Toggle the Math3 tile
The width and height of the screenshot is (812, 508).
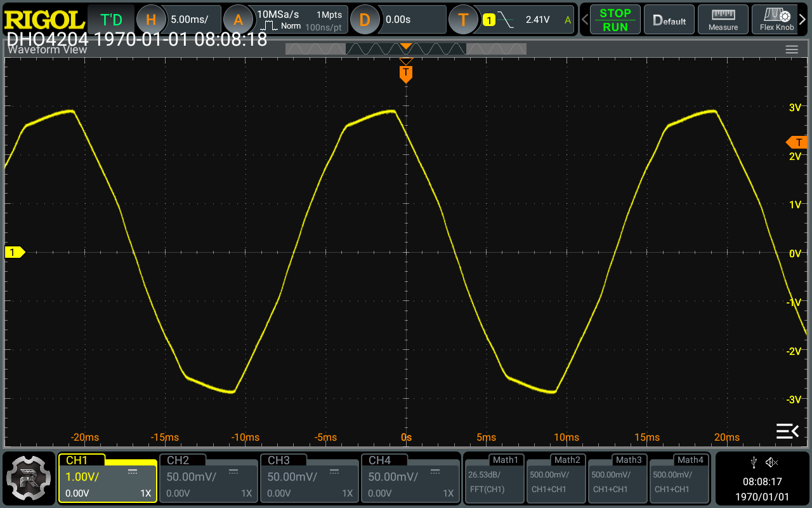click(x=618, y=478)
